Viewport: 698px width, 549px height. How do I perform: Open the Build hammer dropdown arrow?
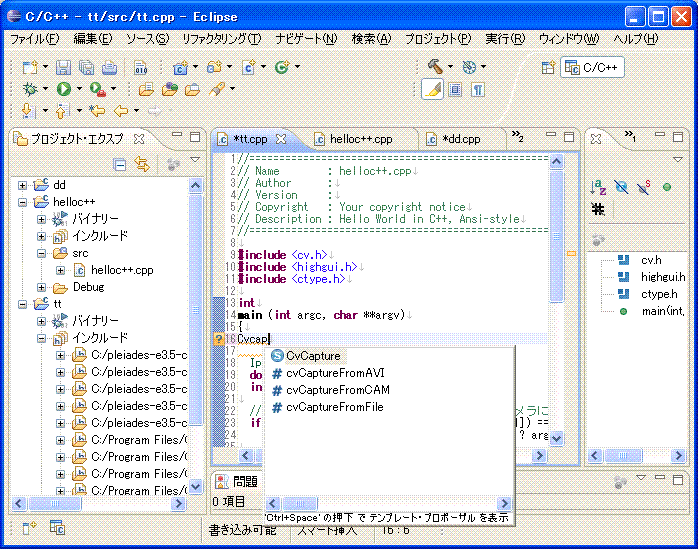(x=450, y=67)
